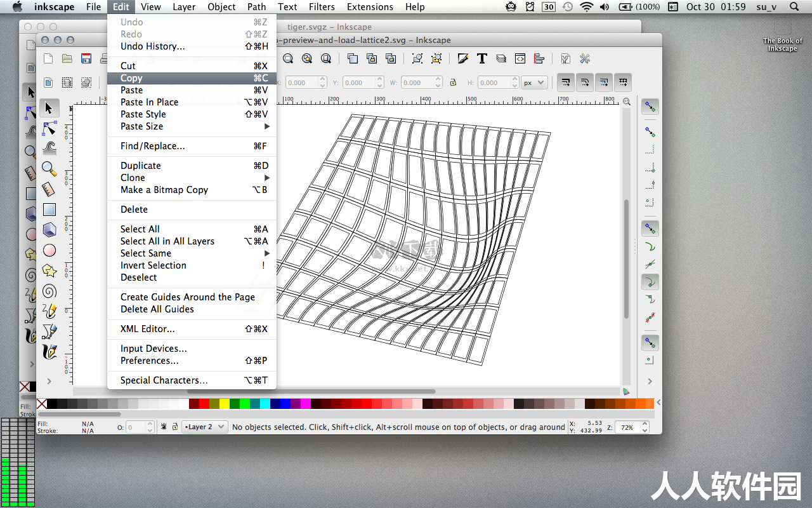Toggle the width-height lock icon
The image size is (812, 508).
[x=453, y=83]
